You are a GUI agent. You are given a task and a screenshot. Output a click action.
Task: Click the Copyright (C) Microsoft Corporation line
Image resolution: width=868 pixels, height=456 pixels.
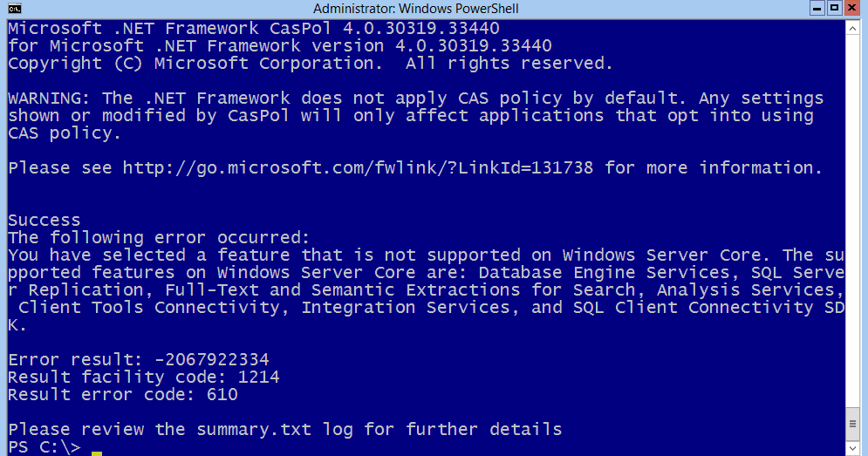click(x=310, y=64)
